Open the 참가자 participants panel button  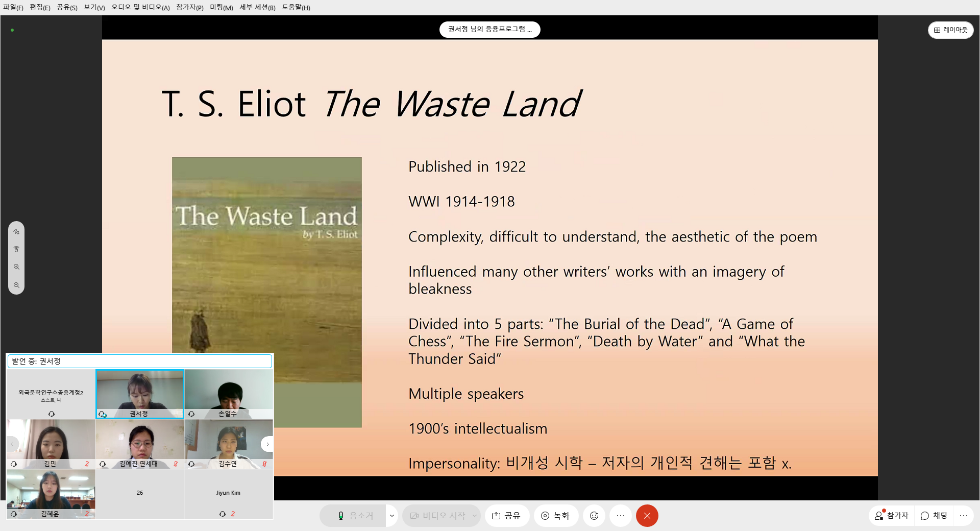[x=891, y=516]
